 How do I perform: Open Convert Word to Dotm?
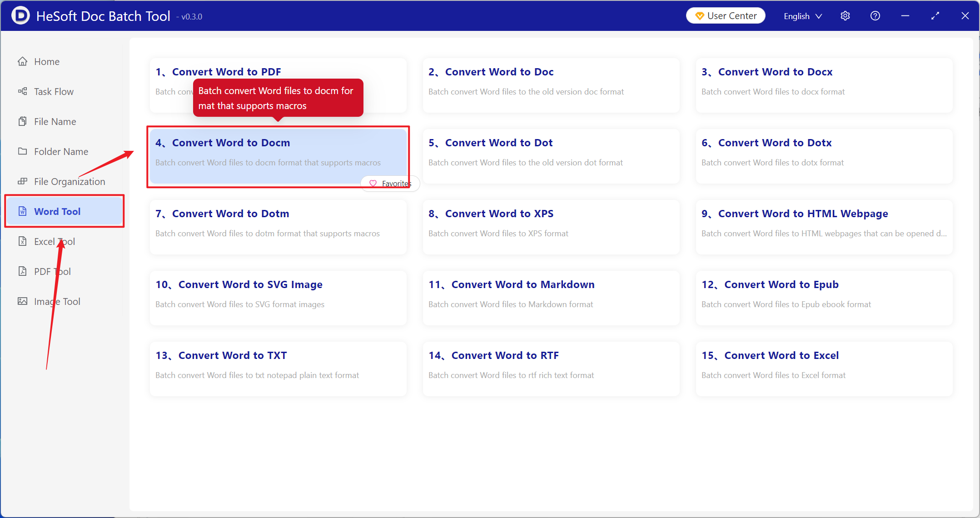pos(278,227)
